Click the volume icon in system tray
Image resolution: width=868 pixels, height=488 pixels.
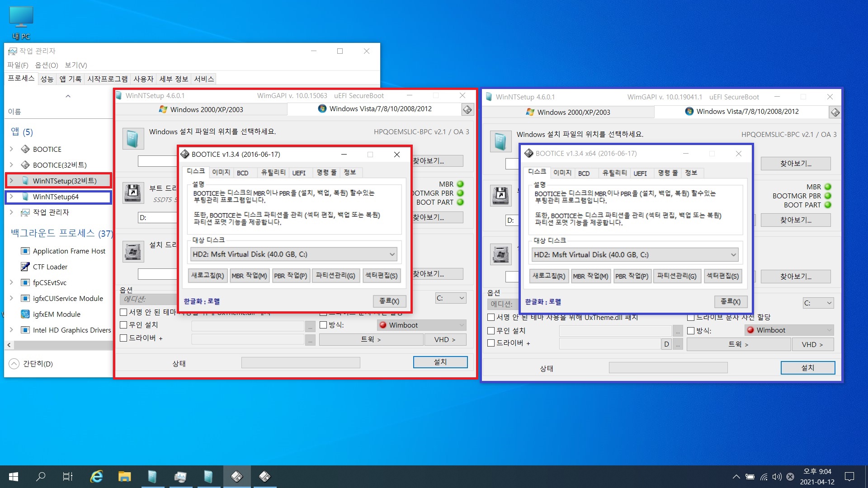[x=777, y=477]
